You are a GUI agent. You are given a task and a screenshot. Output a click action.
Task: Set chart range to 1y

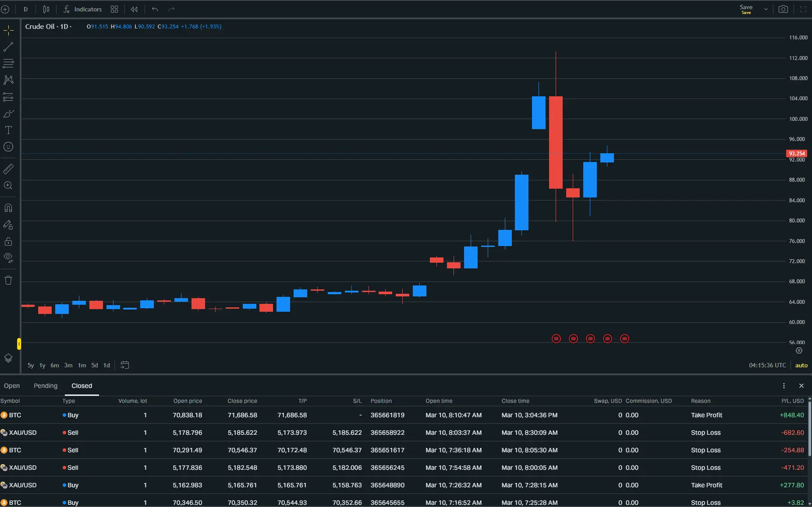(x=43, y=365)
